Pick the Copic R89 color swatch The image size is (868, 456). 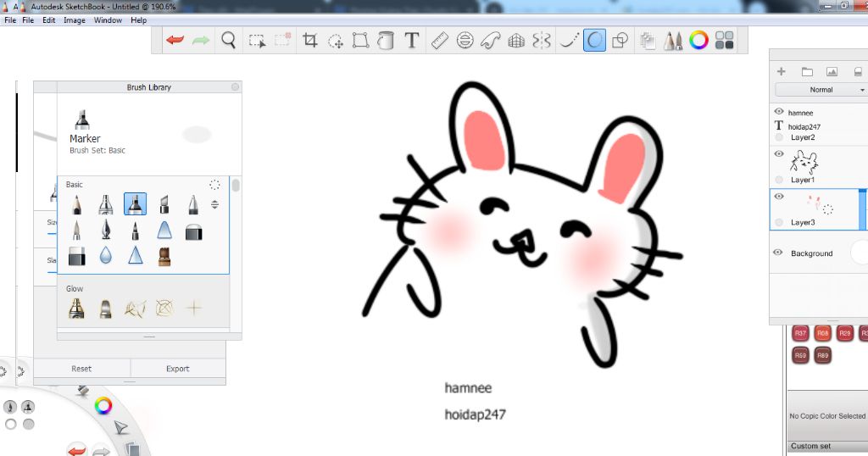pos(822,355)
